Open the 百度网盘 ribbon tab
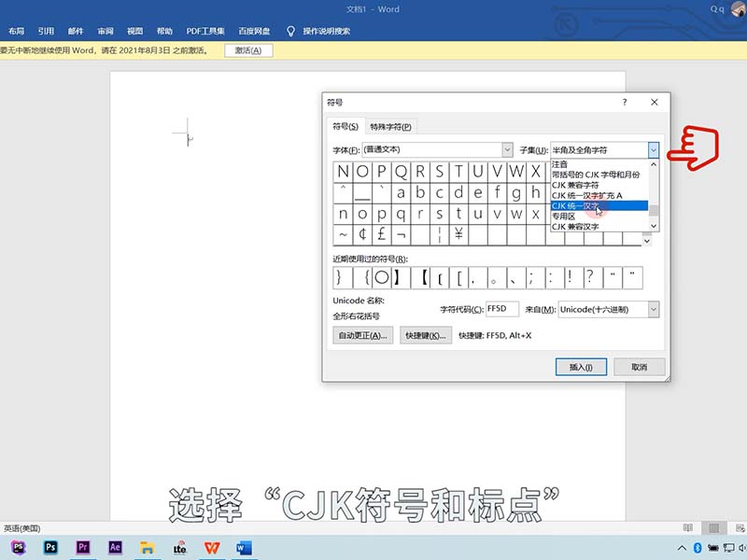 (x=254, y=32)
